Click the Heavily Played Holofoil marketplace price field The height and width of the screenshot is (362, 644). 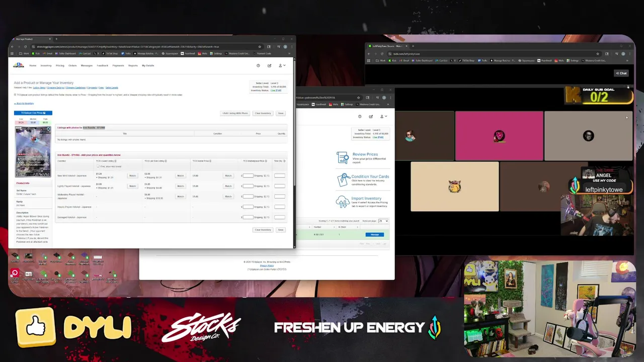(248, 207)
